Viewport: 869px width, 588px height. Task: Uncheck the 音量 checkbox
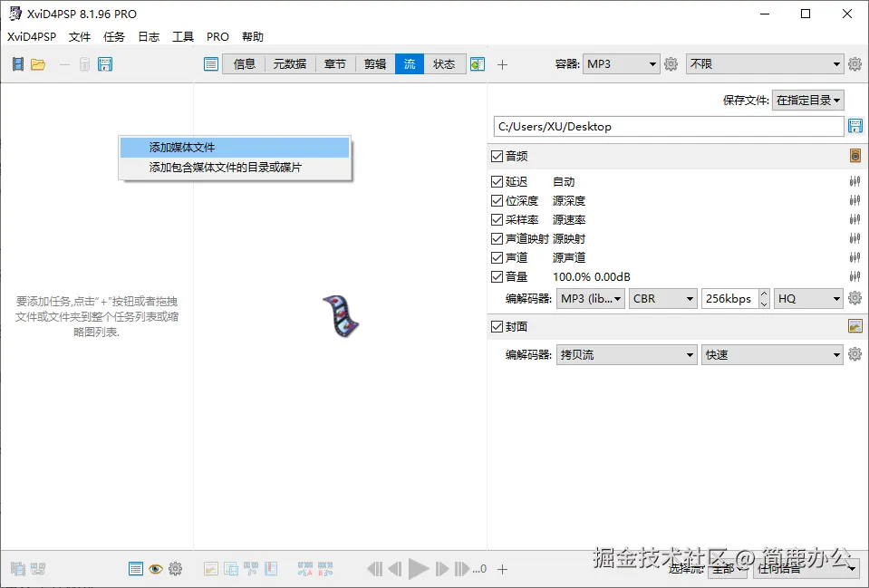coord(497,276)
